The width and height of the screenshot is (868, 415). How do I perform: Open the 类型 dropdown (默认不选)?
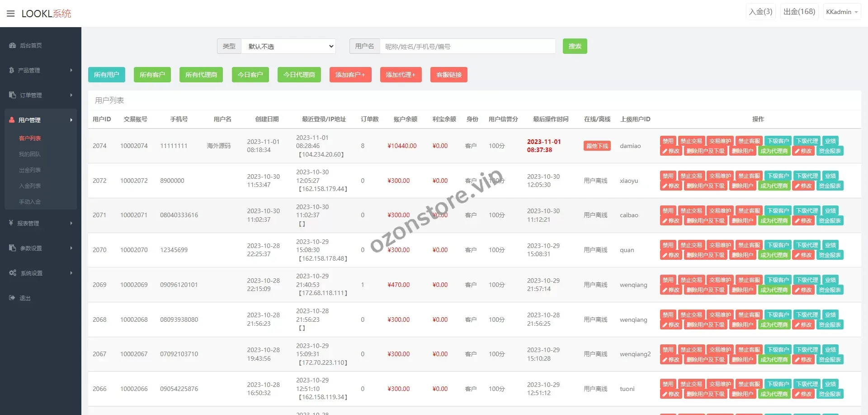point(288,46)
